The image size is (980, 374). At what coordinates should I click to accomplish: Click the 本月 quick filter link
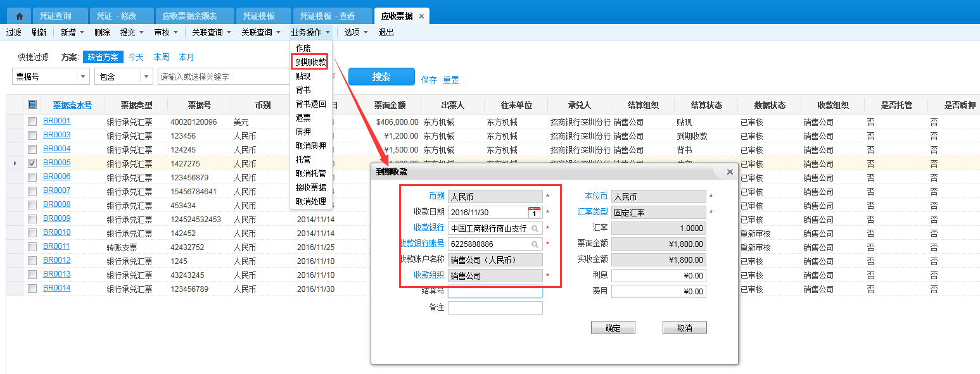coord(186,57)
